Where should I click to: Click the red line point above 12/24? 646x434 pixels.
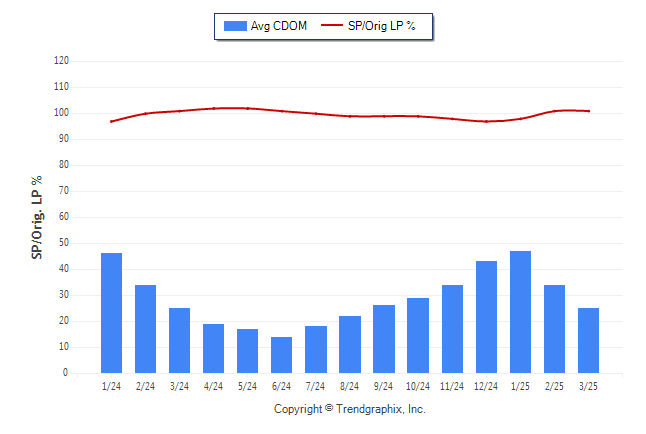[487, 122]
